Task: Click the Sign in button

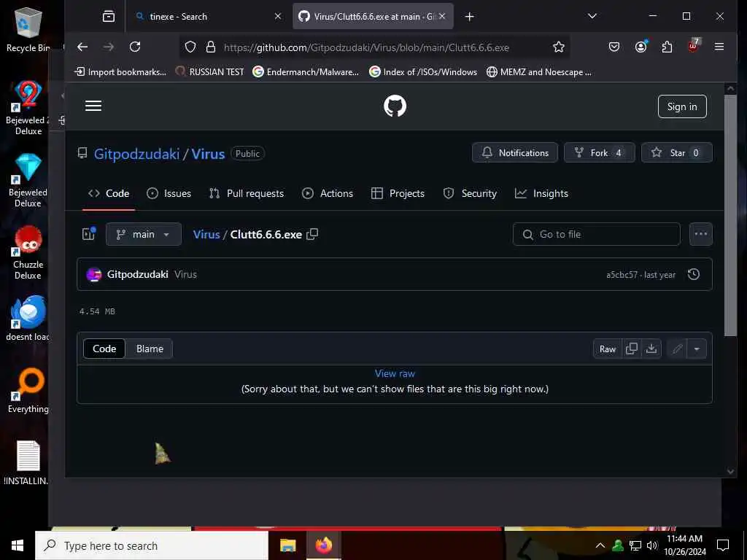Action: (682, 106)
